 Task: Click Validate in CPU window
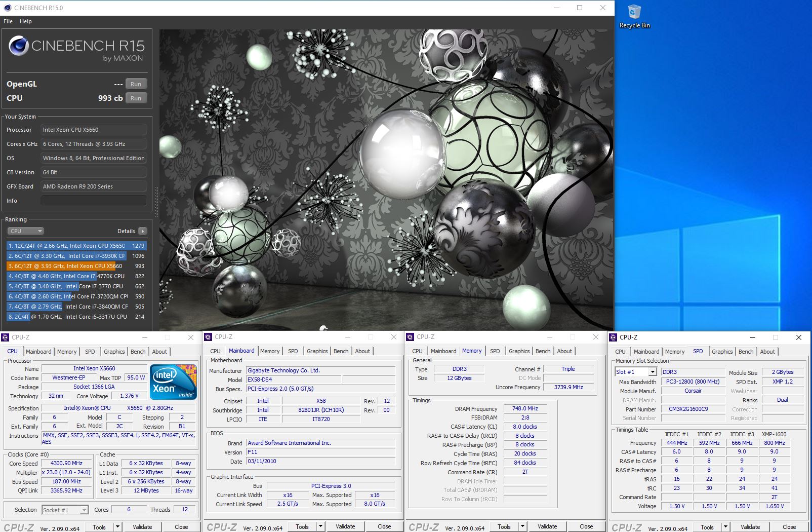click(x=142, y=527)
